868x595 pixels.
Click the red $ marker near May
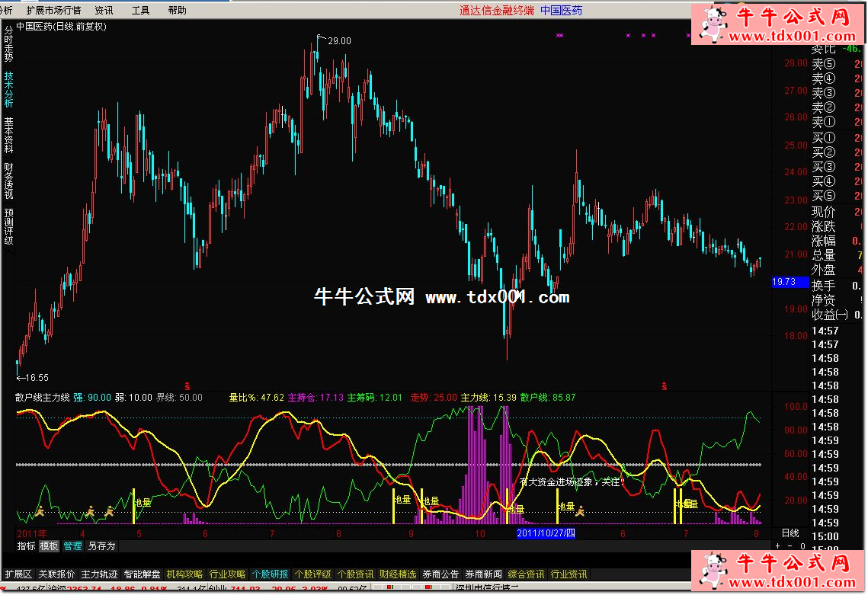[187, 385]
